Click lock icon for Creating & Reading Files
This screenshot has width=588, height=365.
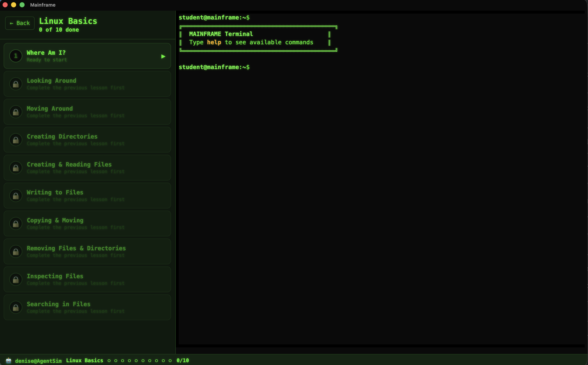click(16, 168)
